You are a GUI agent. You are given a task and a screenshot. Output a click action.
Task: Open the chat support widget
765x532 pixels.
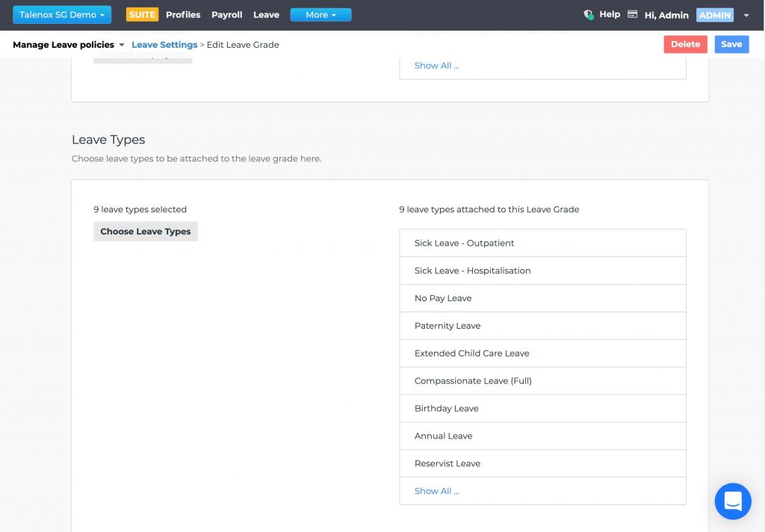tap(732, 501)
